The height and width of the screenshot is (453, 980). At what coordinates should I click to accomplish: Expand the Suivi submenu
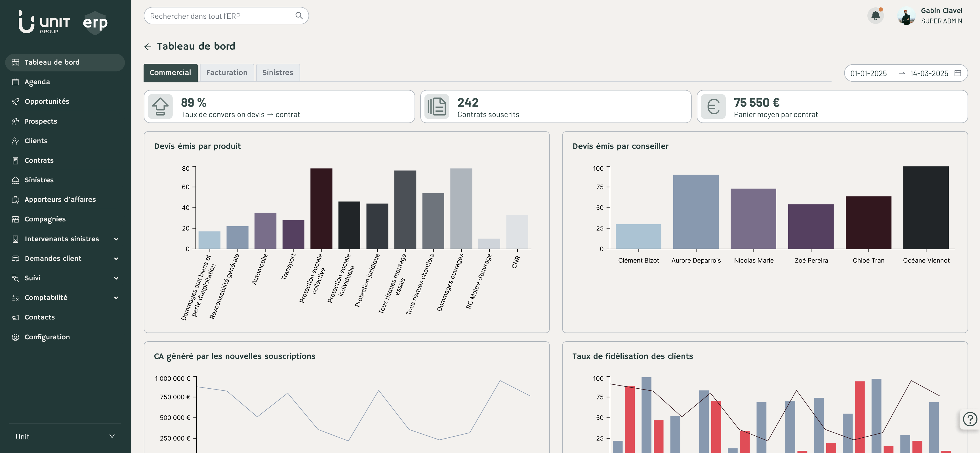tap(116, 278)
